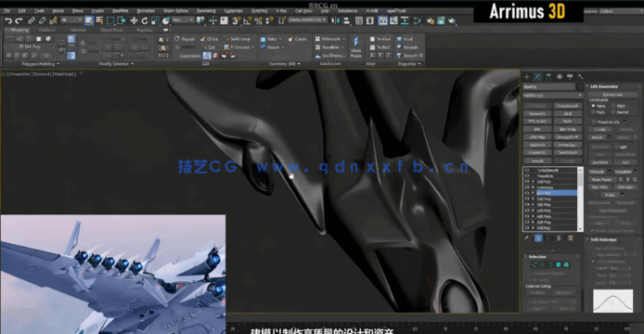Image resolution: width=644 pixels, height=334 pixels.
Task: Open the reference coordinate system dropdown
Action: pyautogui.click(x=183, y=20)
